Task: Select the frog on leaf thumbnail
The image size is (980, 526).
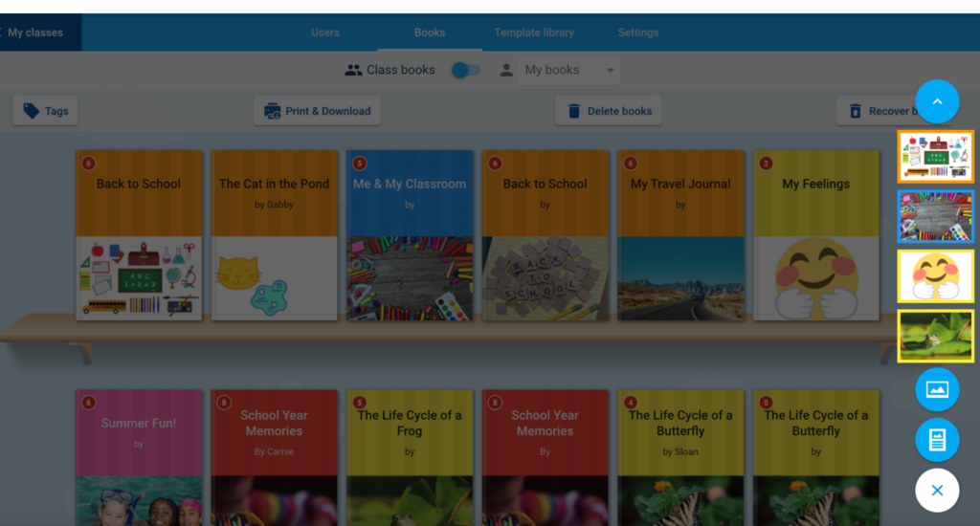Action: click(x=936, y=336)
